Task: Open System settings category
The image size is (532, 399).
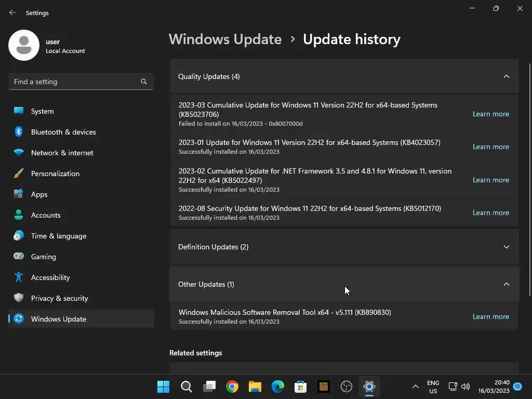Action: click(x=81, y=111)
